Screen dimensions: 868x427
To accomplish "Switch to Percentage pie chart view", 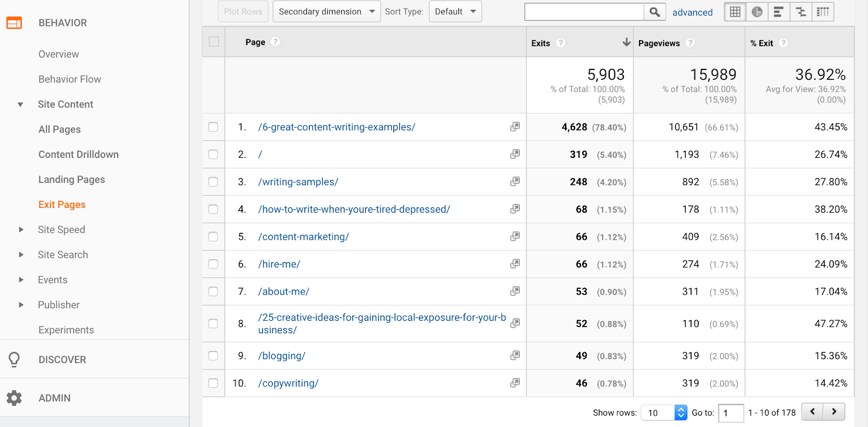I will click(x=757, y=12).
